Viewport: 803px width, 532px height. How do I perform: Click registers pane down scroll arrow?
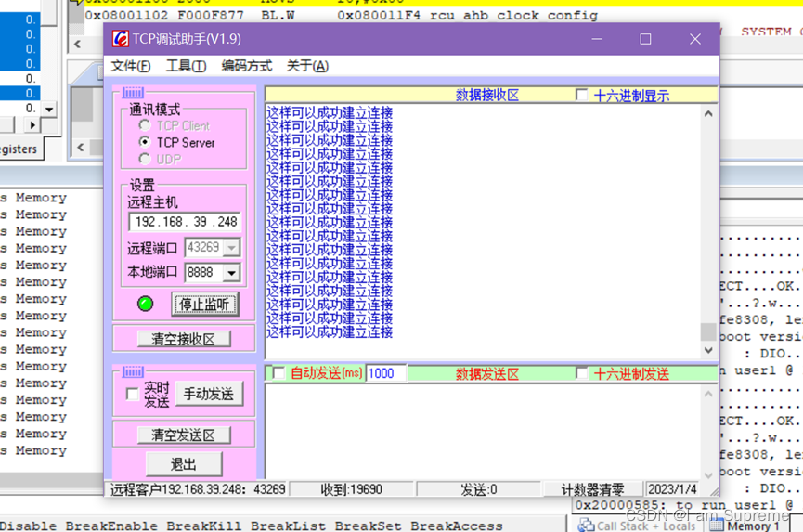tap(49, 109)
